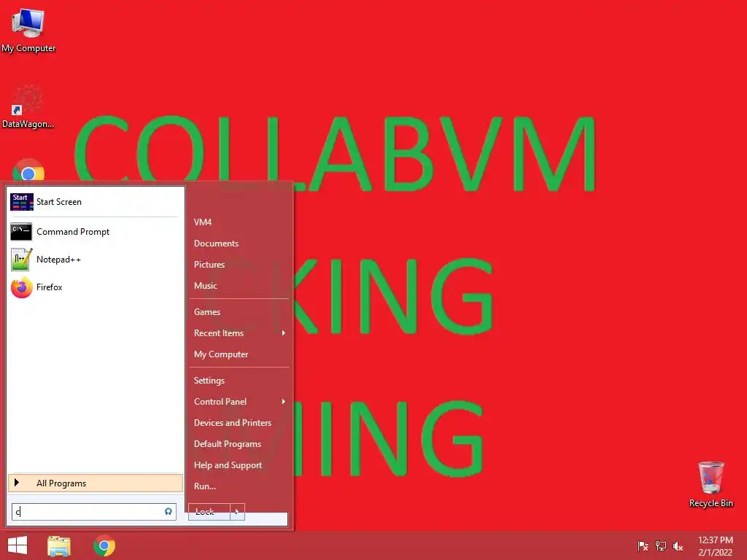Click the Lock button
Screen dimensions: 747x560
click(x=209, y=512)
